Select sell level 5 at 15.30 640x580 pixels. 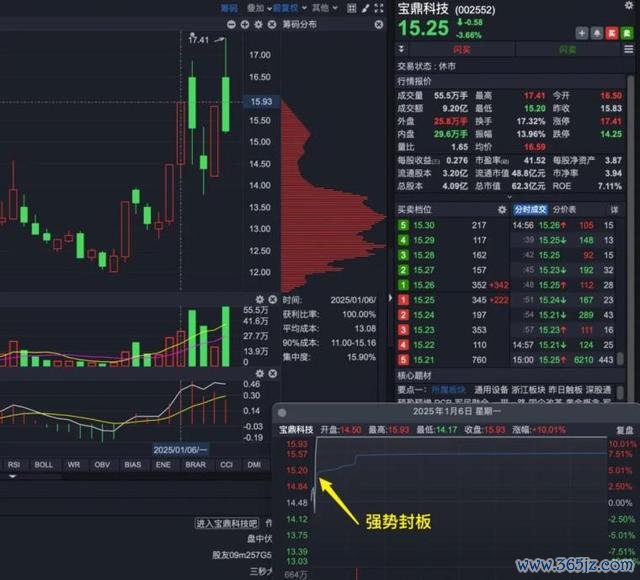452,225
